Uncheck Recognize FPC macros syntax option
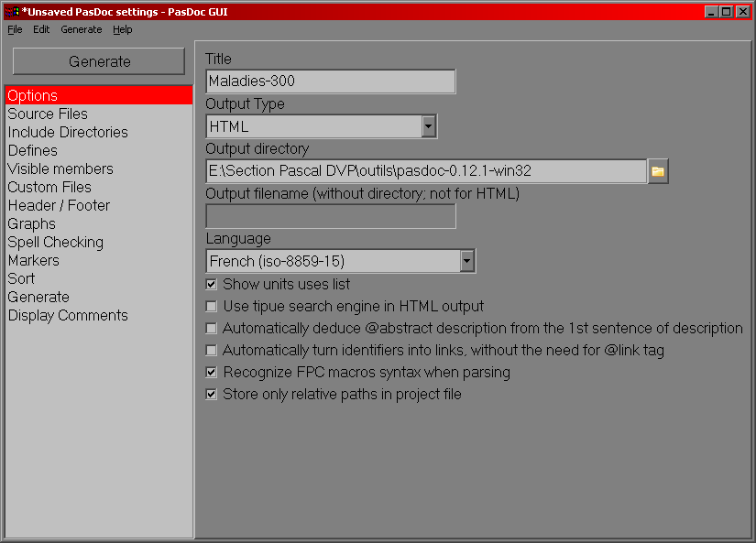This screenshot has height=543, width=756. [212, 373]
